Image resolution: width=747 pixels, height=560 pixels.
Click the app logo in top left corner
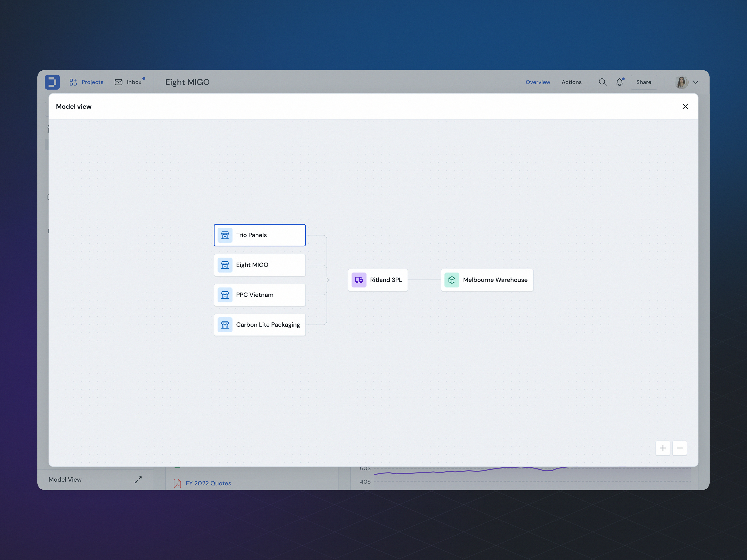pyautogui.click(x=52, y=82)
